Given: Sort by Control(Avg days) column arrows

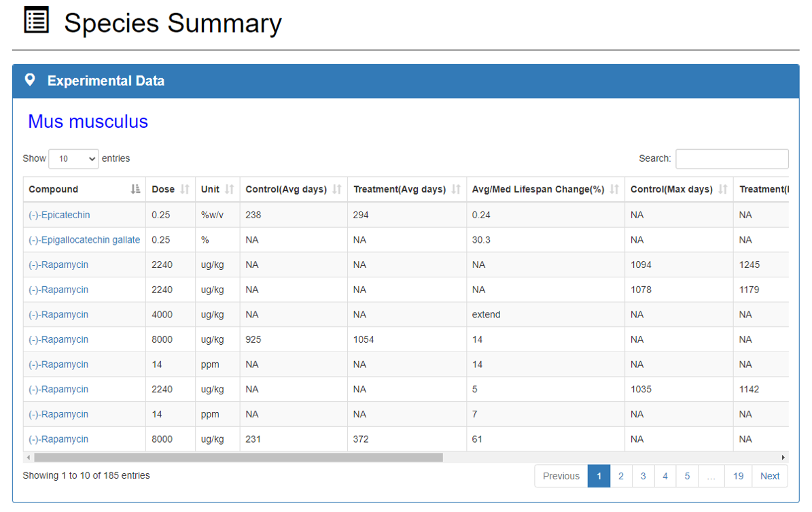Looking at the screenshot, I should [336, 190].
